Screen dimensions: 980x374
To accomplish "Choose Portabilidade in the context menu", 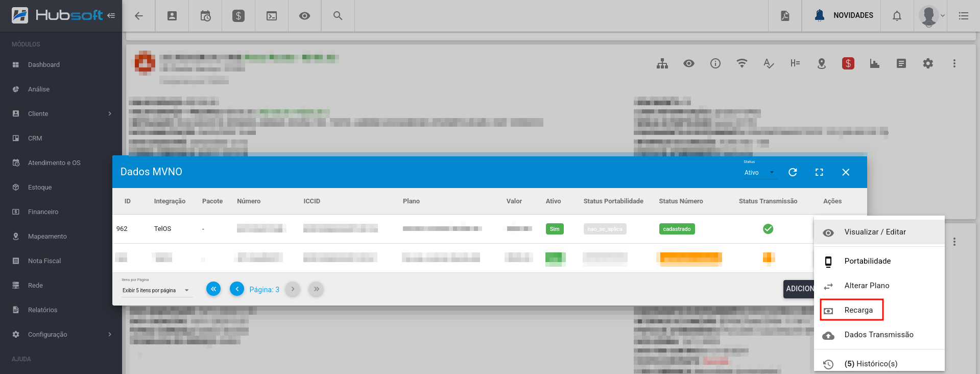I will pyautogui.click(x=867, y=261).
